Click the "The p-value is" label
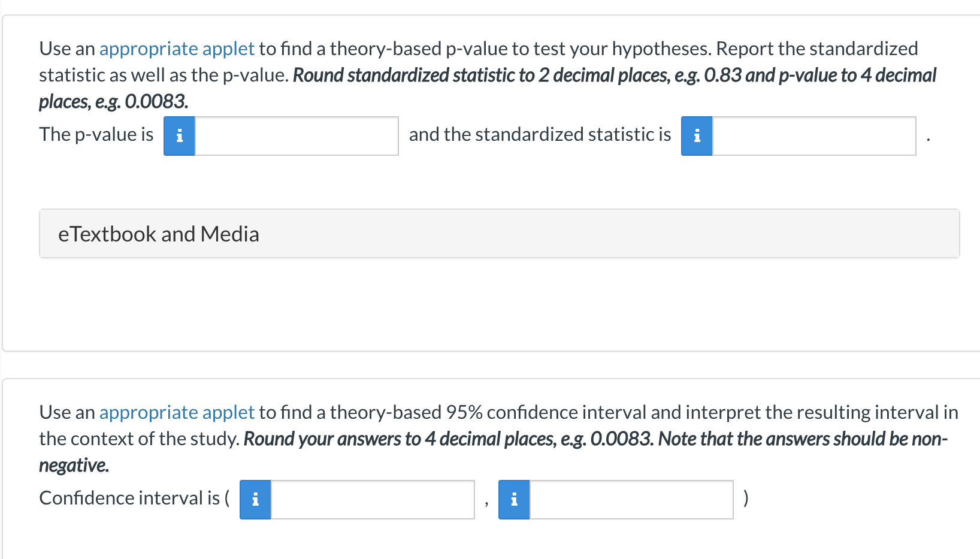Viewport: 980px width, 559px height. (x=96, y=135)
